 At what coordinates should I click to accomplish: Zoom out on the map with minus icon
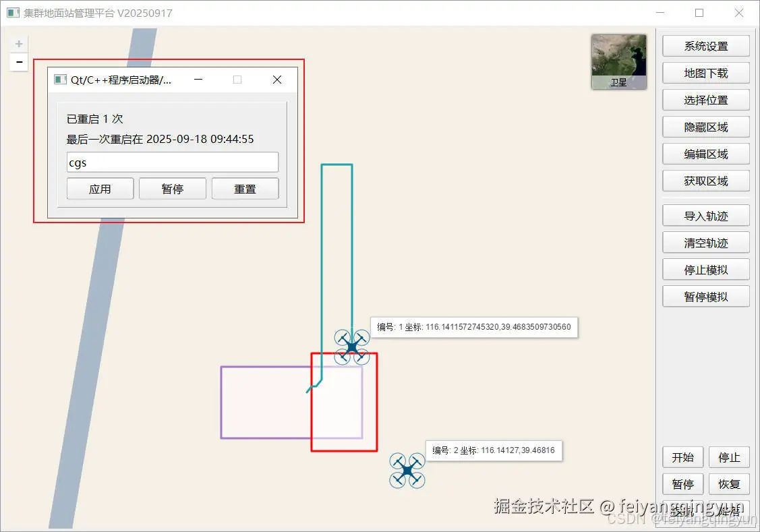(18, 61)
